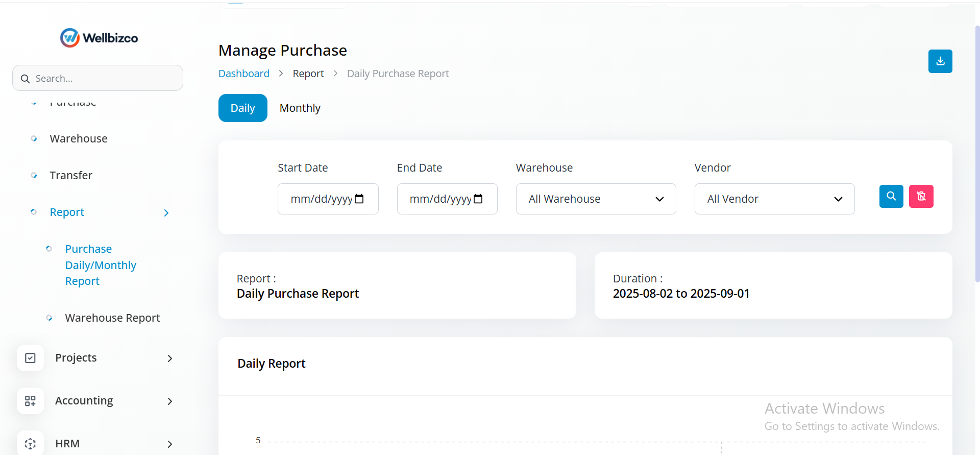Image resolution: width=980 pixels, height=455 pixels.
Task: Download the report with the download icon
Action: point(940,61)
